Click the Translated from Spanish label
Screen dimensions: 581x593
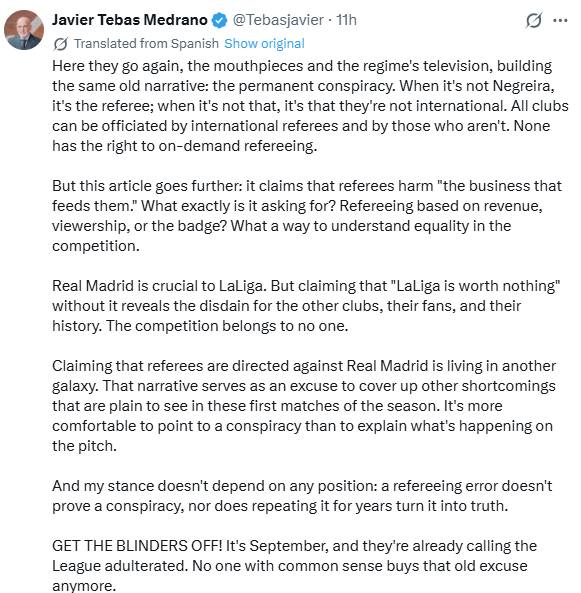click(146, 44)
